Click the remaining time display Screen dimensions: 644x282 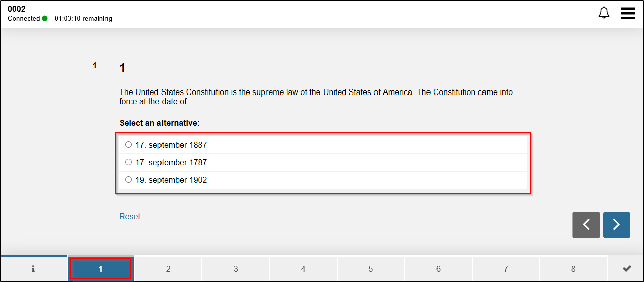tap(83, 19)
